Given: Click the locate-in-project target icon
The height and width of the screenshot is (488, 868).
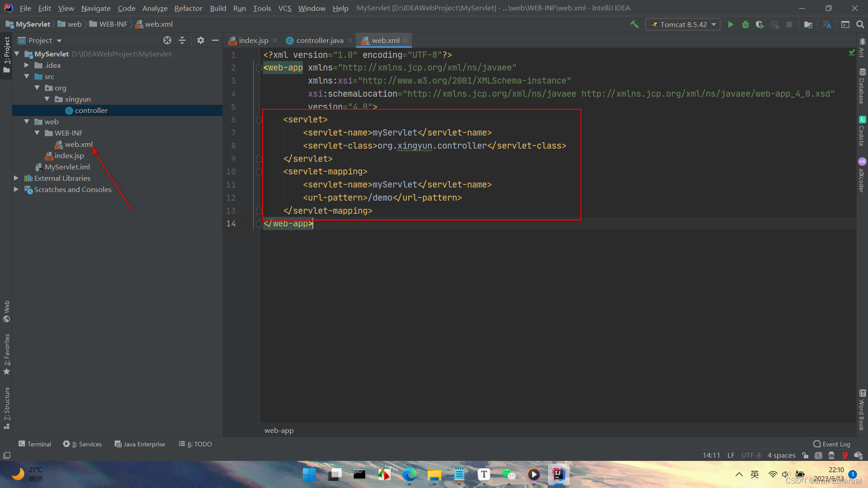Looking at the screenshot, I should click(x=167, y=40).
